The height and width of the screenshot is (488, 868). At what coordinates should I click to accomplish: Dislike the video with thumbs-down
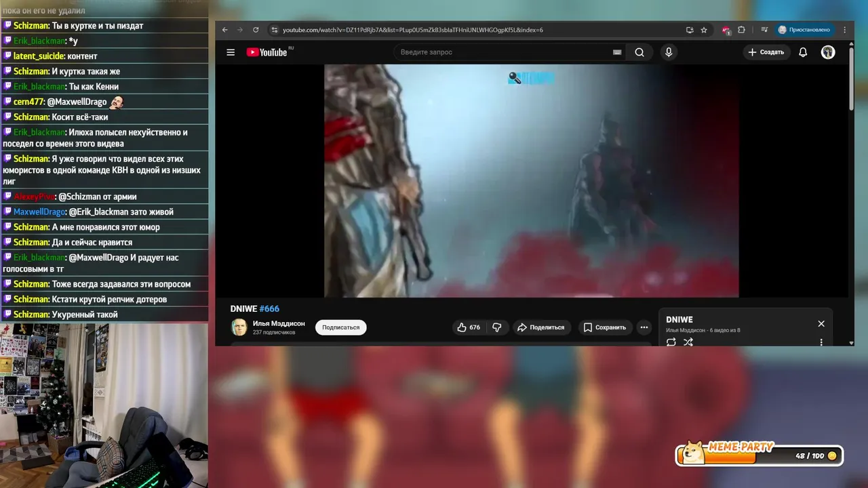pyautogui.click(x=497, y=327)
